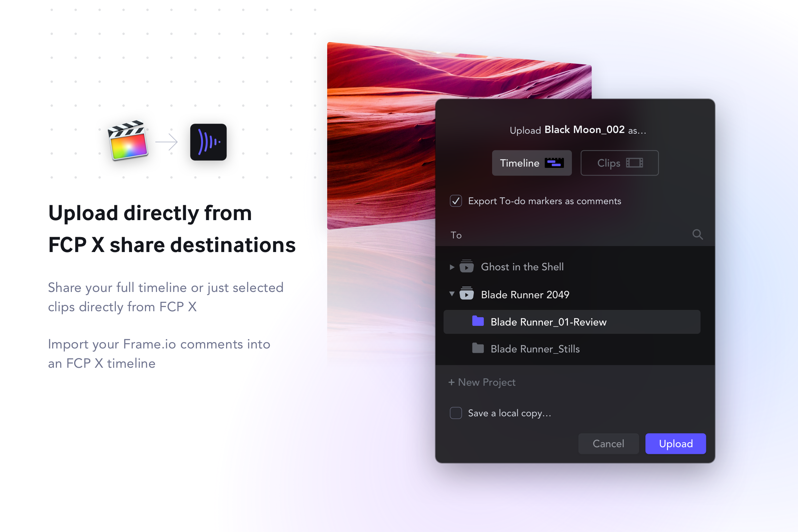Image resolution: width=798 pixels, height=532 pixels.
Task: Click the filmstrip icon in Clips tab
Action: [634, 163]
